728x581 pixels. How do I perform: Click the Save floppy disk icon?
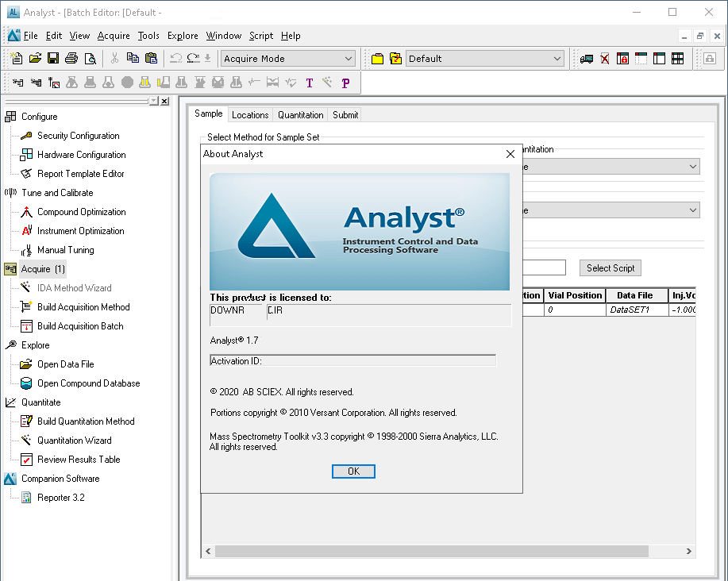coord(53,59)
